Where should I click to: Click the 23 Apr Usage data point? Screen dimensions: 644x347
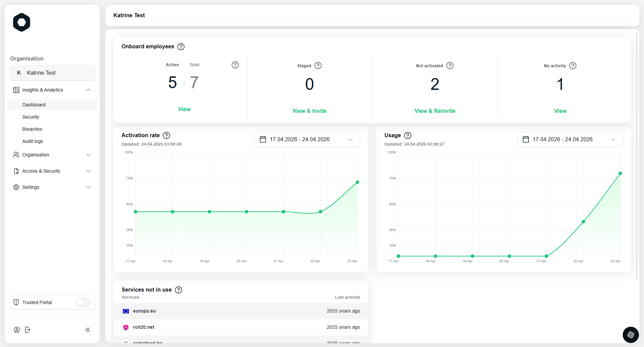pos(620,173)
